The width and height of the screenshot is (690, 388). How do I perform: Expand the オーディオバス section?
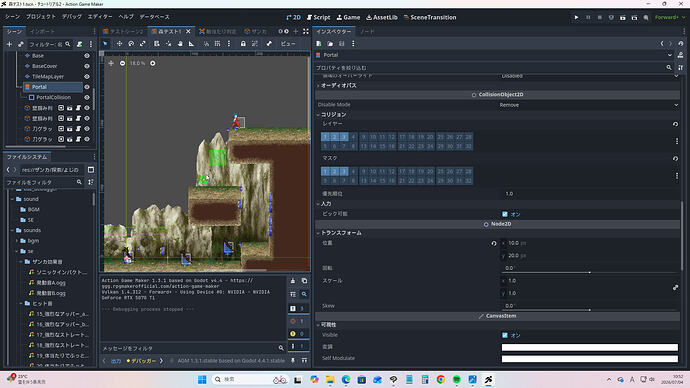pyautogui.click(x=338, y=85)
